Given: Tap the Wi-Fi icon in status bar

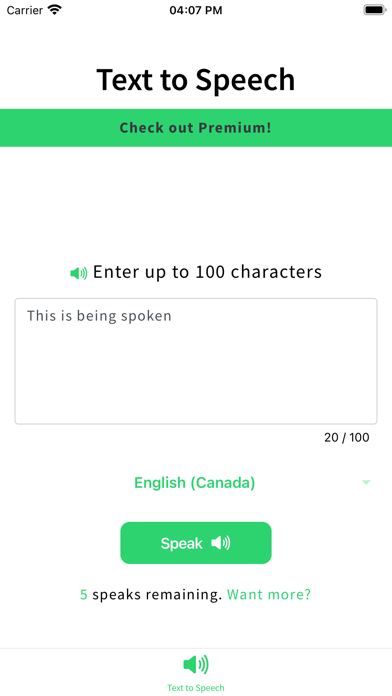Looking at the screenshot, I should pos(55,10).
